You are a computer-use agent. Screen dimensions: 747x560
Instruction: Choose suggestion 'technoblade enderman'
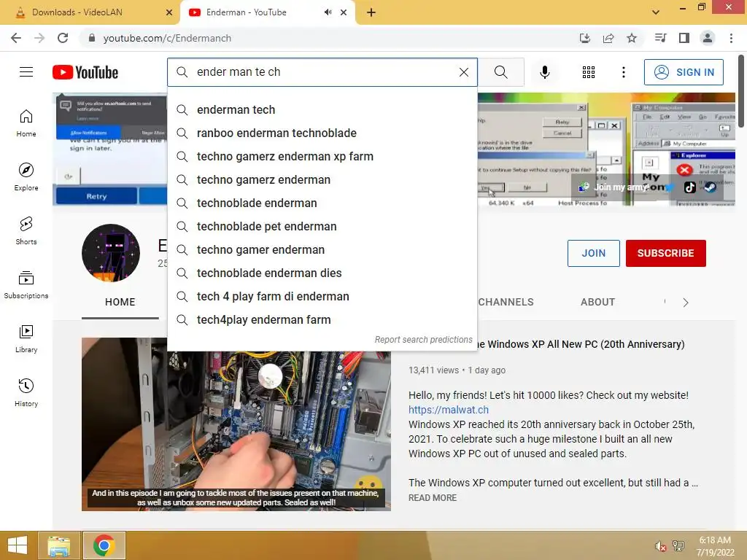[x=322, y=203]
